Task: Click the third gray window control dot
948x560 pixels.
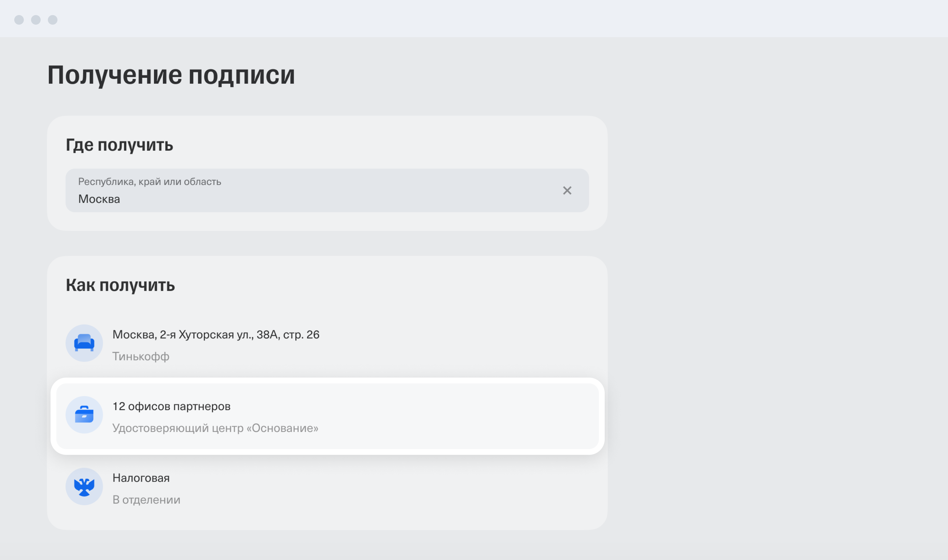Action: tap(53, 20)
